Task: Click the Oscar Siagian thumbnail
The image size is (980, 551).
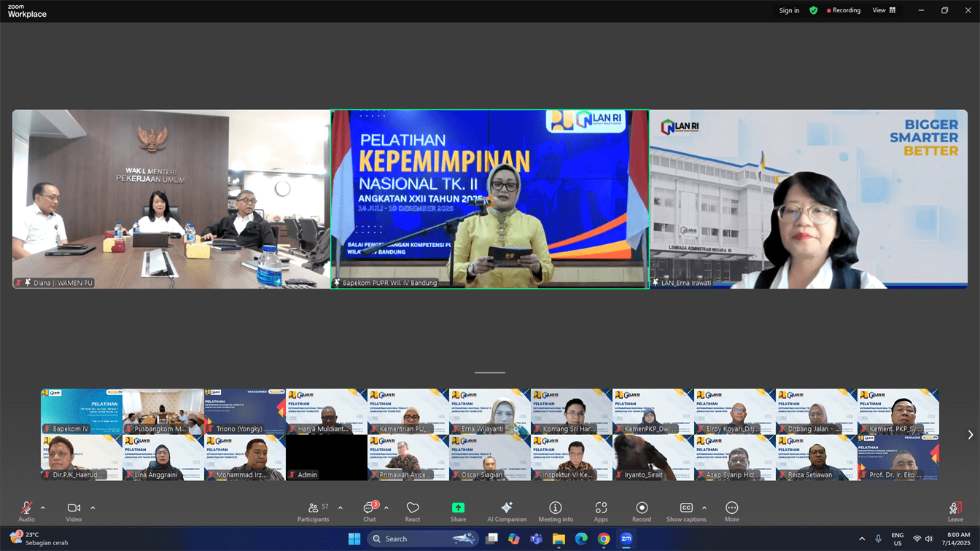Action: coord(490,458)
